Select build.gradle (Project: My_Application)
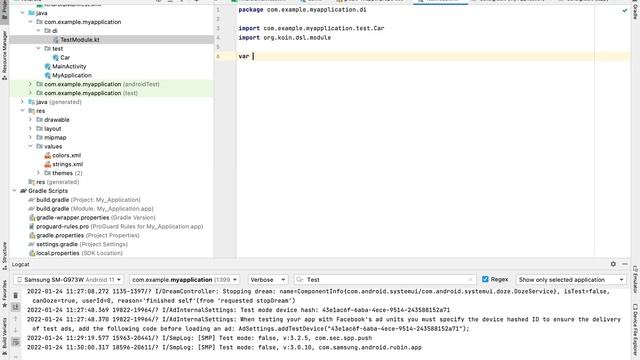The width and height of the screenshot is (640, 360). pos(88,200)
